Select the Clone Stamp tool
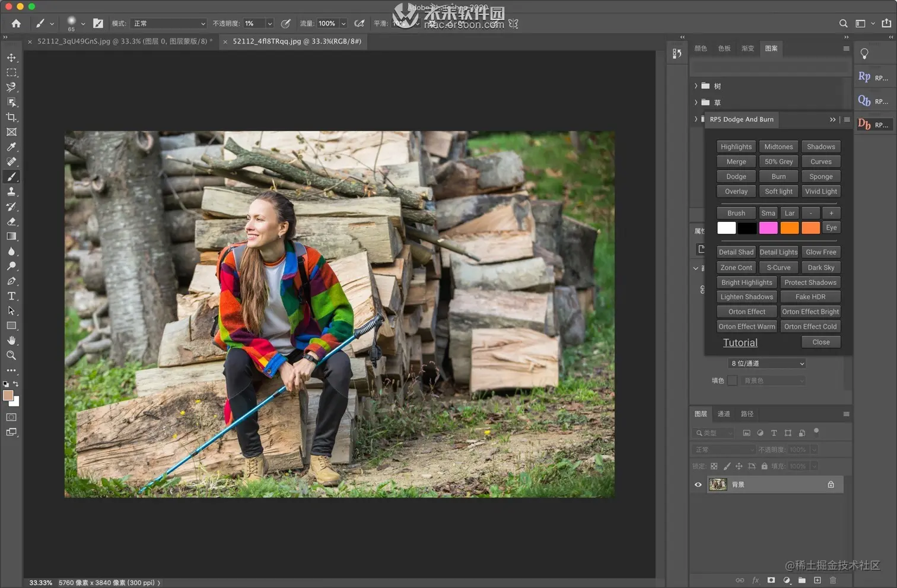 coord(11,192)
